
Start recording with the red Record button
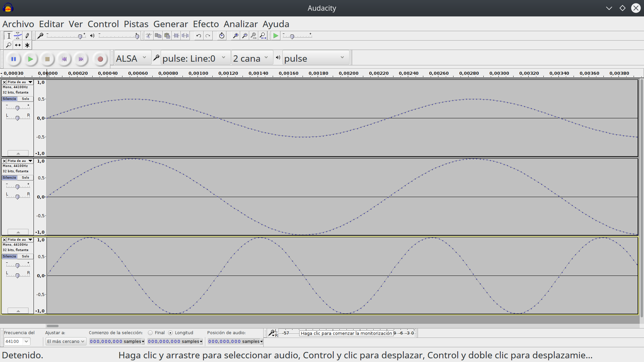(x=100, y=59)
